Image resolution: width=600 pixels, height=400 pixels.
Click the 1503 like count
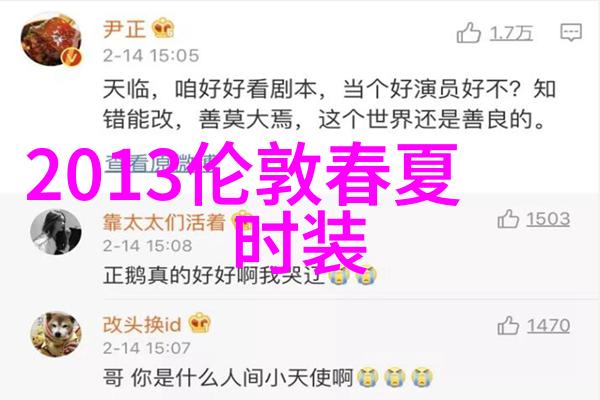[x=548, y=219]
